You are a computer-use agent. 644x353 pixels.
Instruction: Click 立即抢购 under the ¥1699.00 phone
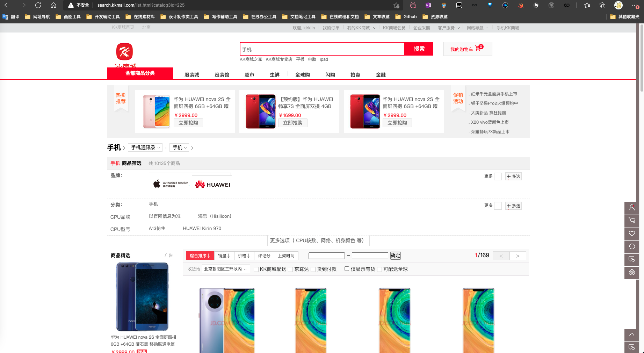pyautogui.click(x=293, y=123)
